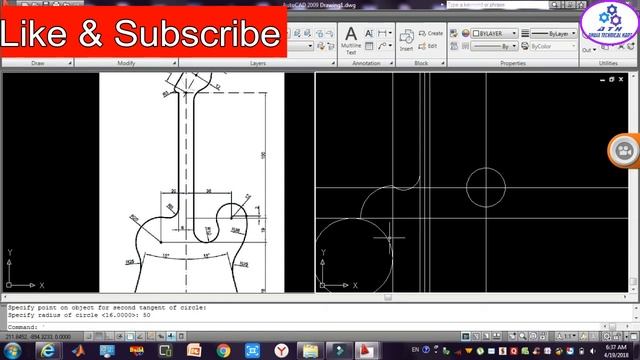Toggle Object Snap in status bar

[x=130, y=336]
